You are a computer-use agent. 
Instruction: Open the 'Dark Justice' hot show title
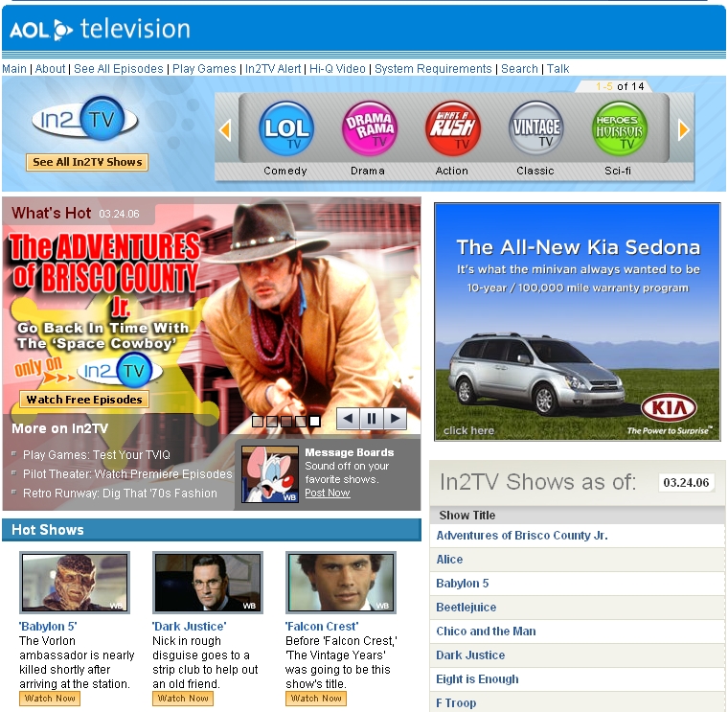190,626
